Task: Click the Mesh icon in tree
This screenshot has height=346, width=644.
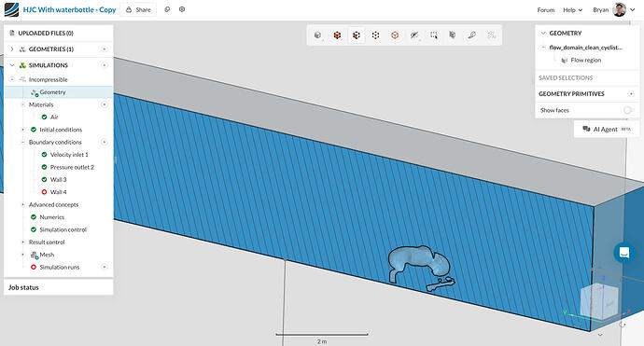Action: (x=35, y=255)
